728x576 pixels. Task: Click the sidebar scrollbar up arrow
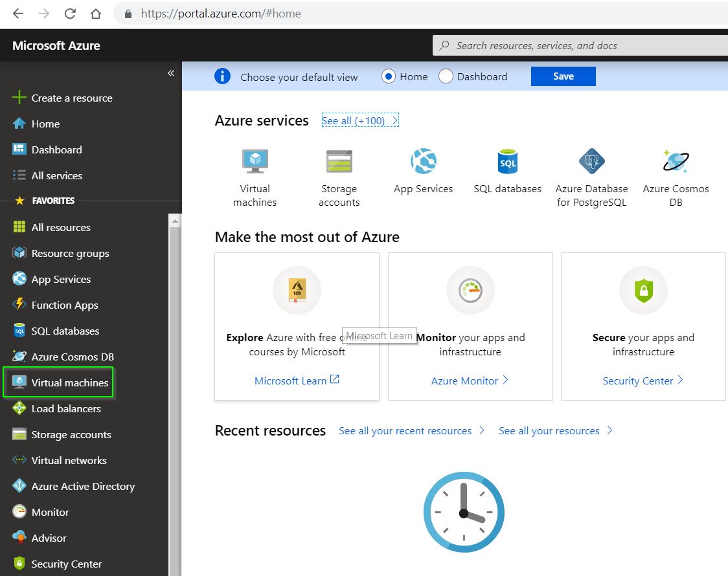(x=175, y=221)
